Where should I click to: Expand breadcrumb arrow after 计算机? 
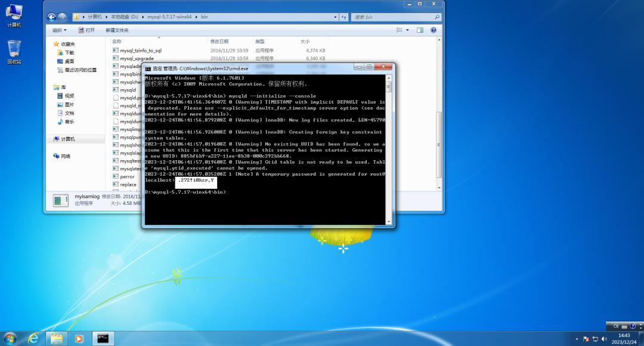[x=106, y=17]
